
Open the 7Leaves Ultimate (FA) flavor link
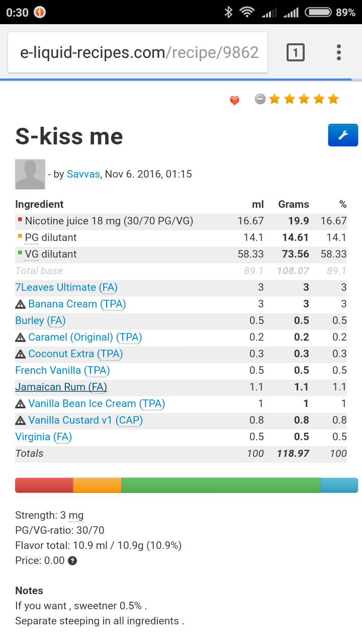[66, 287]
